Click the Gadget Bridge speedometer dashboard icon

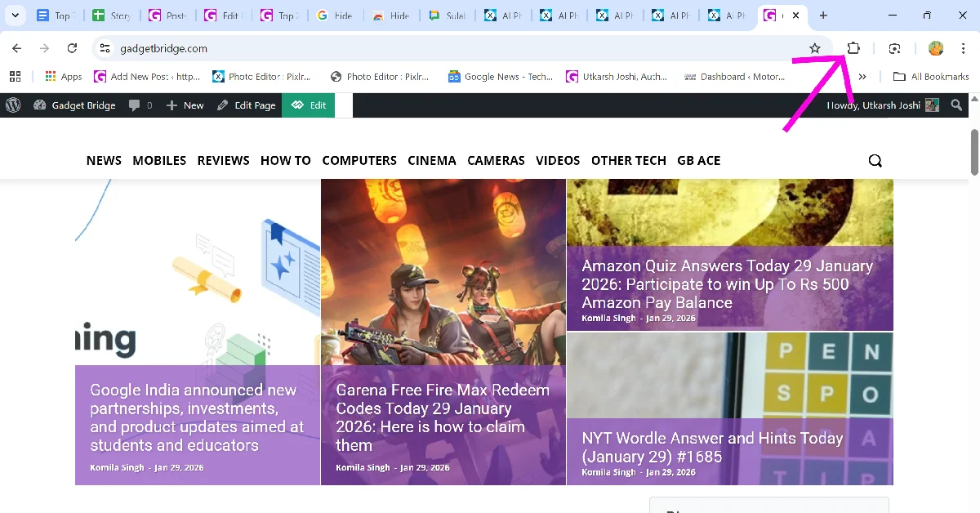[x=39, y=105]
